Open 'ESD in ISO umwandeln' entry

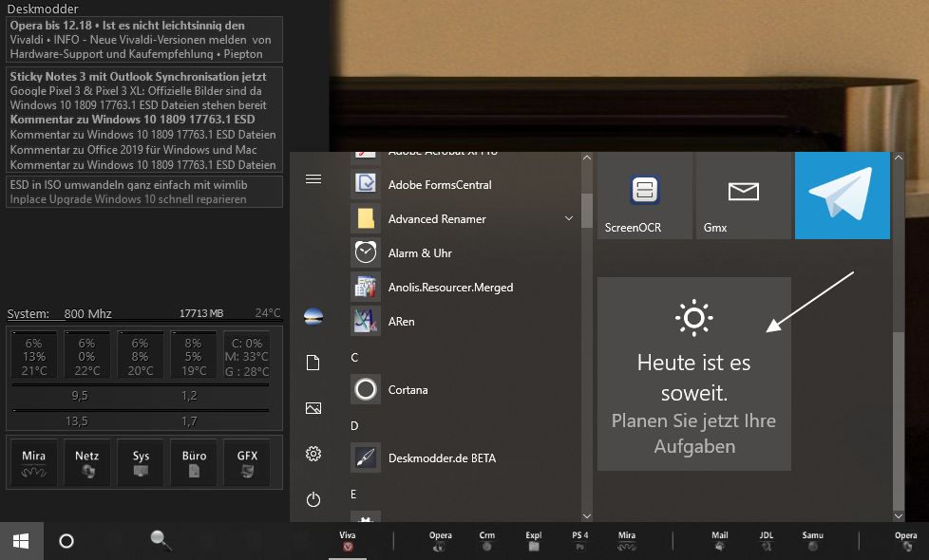pos(128,185)
